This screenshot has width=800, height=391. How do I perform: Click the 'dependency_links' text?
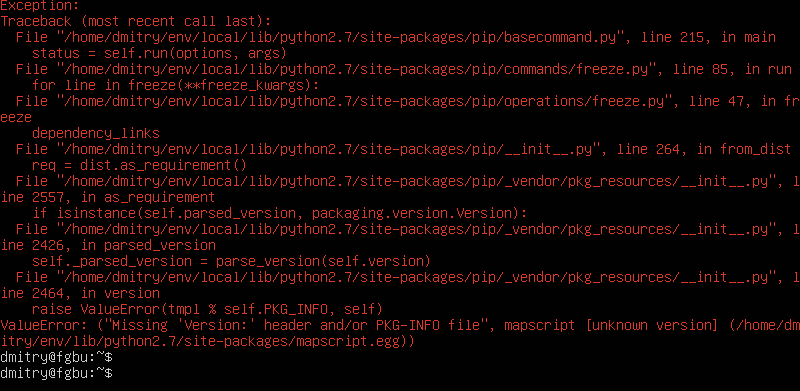[x=95, y=134]
